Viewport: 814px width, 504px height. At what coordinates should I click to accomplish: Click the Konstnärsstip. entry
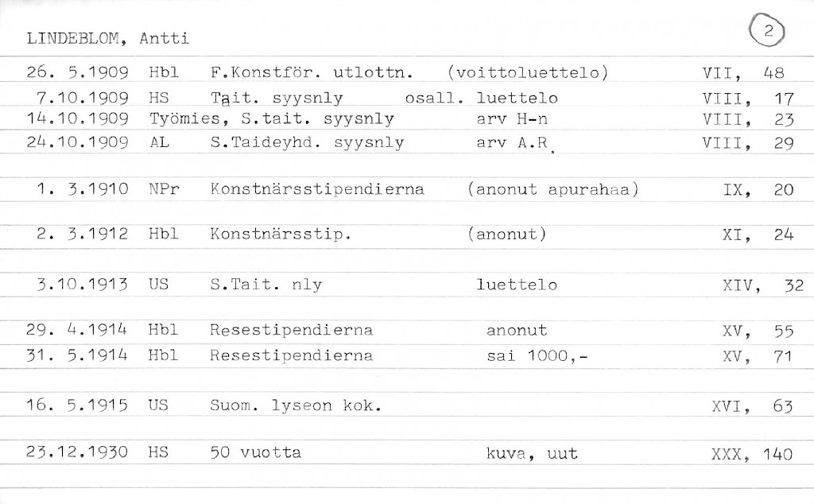(x=281, y=235)
